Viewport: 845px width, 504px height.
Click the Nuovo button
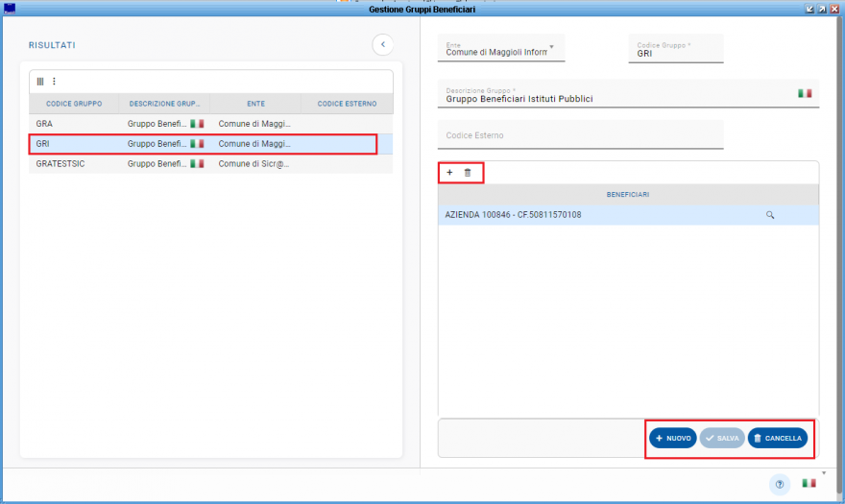(x=672, y=438)
